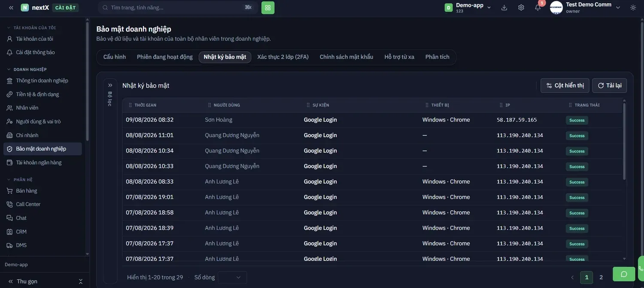Open the green apps grid icon
644x288 pixels.
point(268,8)
